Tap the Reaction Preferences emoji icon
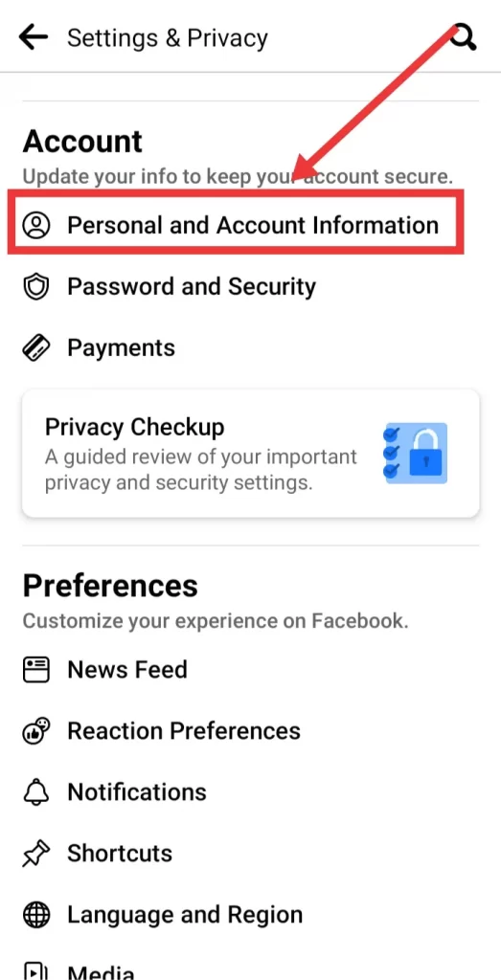501x980 pixels. (x=36, y=730)
